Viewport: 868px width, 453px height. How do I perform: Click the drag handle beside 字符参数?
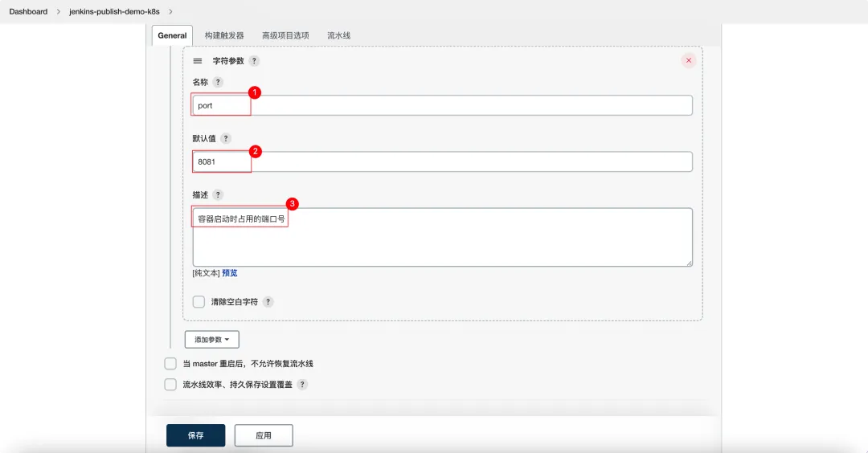pyautogui.click(x=197, y=61)
